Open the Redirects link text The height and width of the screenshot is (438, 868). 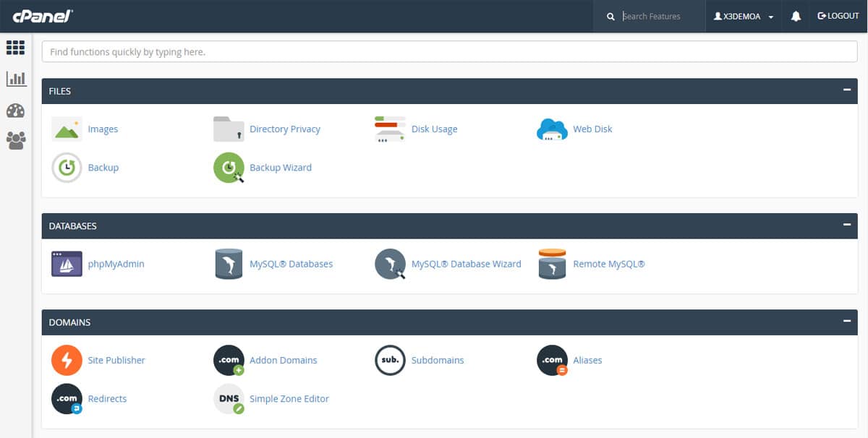pyautogui.click(x=107, y=399)
